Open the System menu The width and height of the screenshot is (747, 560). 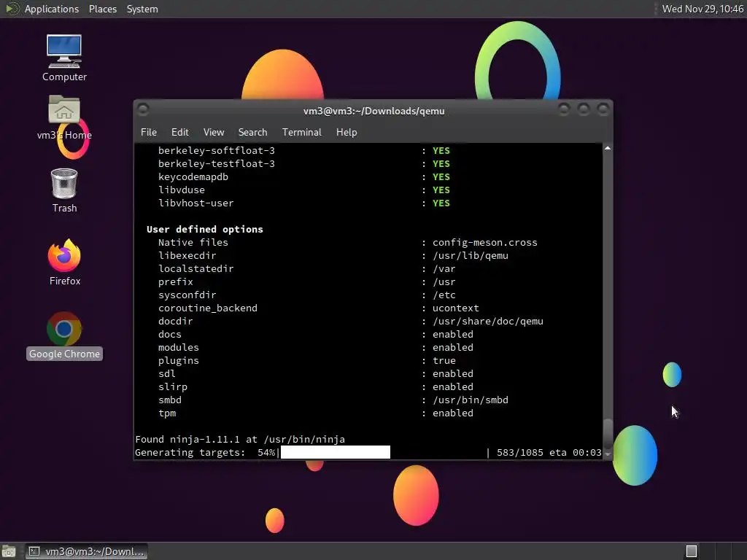(x=142, y=9)
